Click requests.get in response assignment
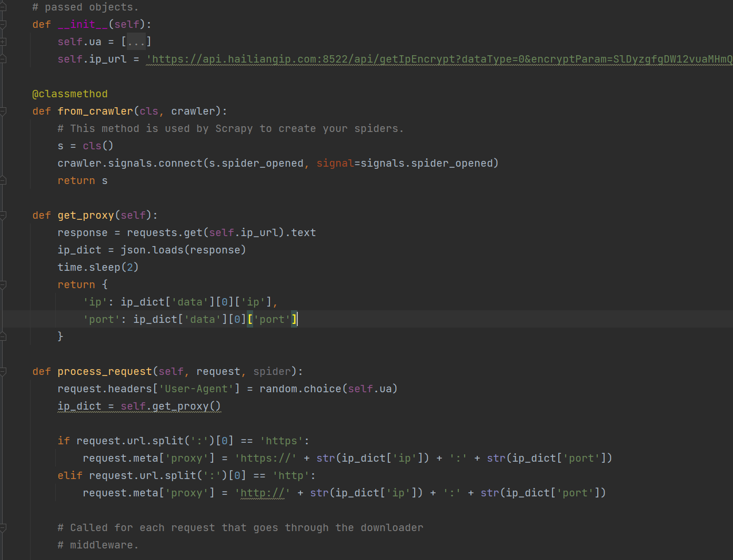The width and height of the screenshot is (733, 560). point(165,232)
